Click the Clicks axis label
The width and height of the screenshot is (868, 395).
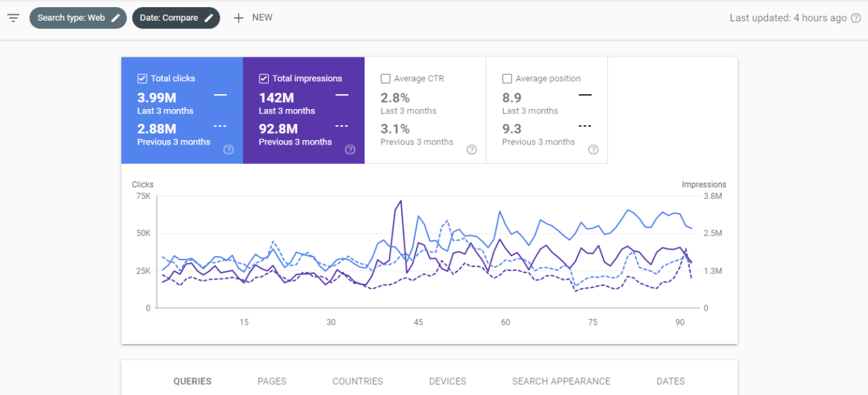(x=143, y=185)
